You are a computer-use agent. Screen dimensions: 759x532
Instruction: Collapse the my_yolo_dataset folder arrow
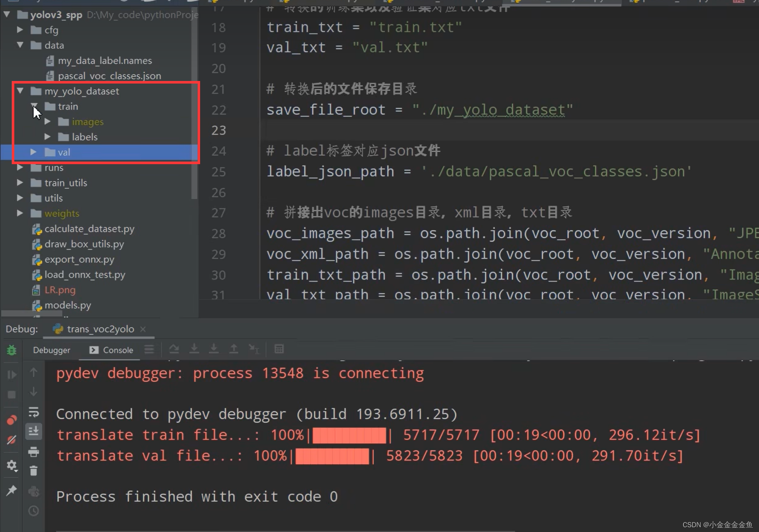[x=20, y=91]
